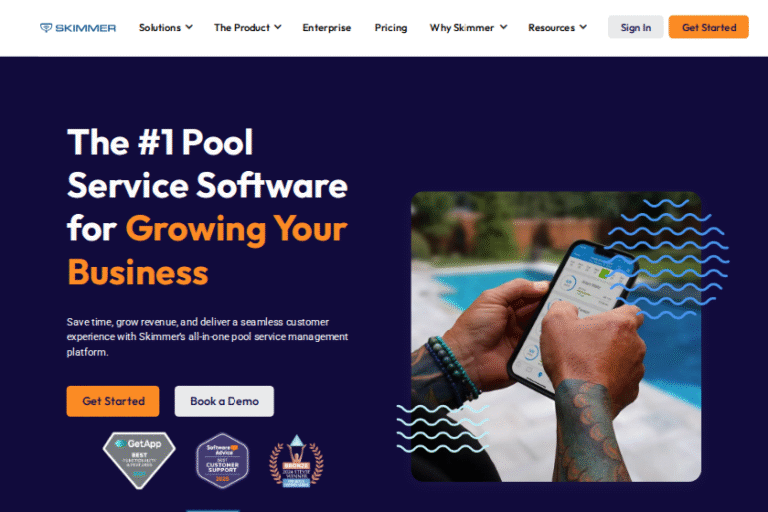Click the orange Get Started hero button

113,401
